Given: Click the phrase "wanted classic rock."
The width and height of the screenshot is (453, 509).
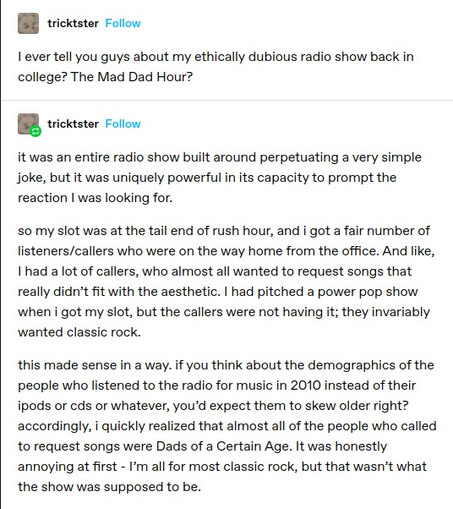Looking at the screenshot, I should (79, 332).
